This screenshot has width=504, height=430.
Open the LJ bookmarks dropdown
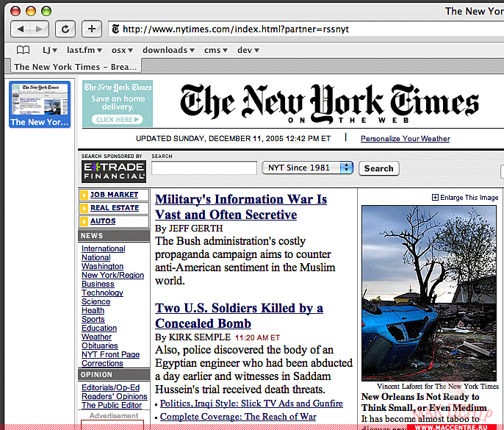[50, 50]
